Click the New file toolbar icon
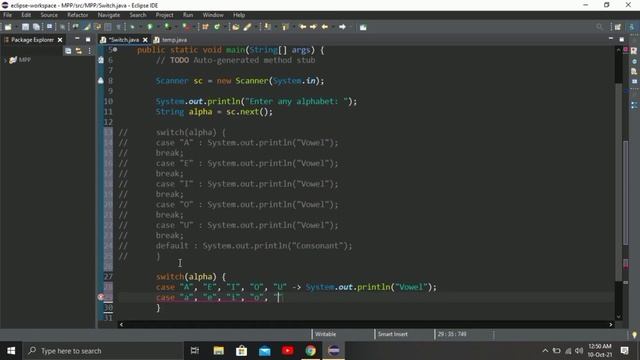The width and height of the screenshot is (640, 360). pyautogui.click(x=8, y=27)
